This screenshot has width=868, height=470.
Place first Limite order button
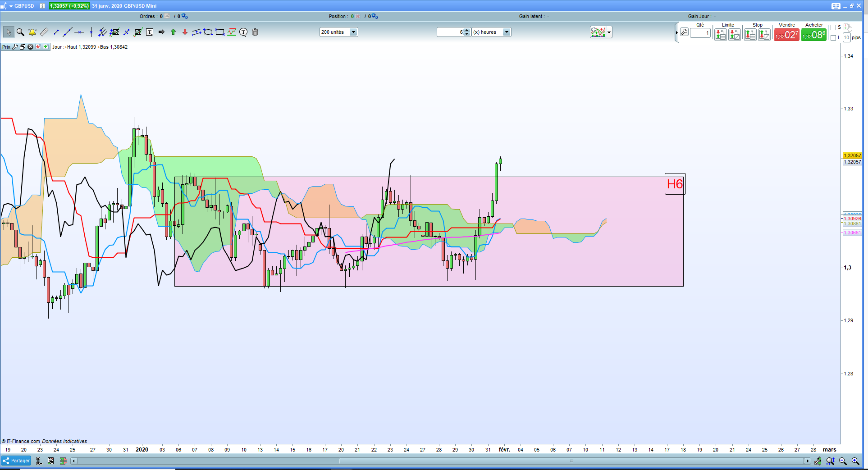pos(721,35)
